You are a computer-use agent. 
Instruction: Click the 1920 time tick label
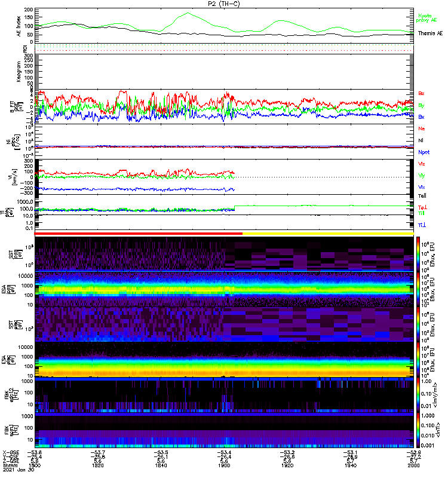coord(287,465)
